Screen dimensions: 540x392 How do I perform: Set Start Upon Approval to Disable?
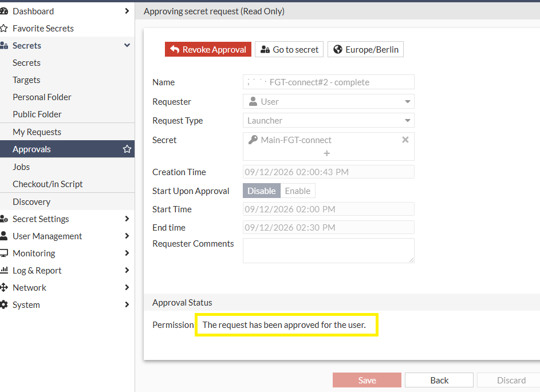tap(262, 191)
